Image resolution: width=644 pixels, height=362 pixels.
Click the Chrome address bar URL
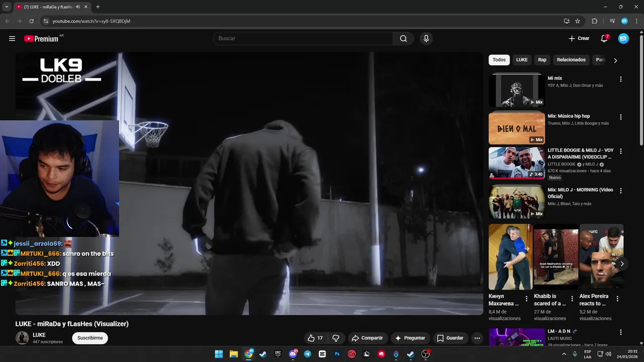click(92, 21)
